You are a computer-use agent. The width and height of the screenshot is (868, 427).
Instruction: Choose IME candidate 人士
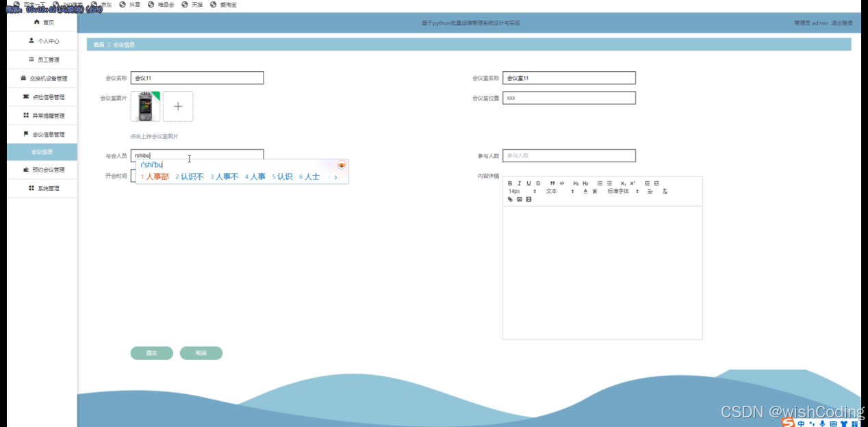point(309,177)
